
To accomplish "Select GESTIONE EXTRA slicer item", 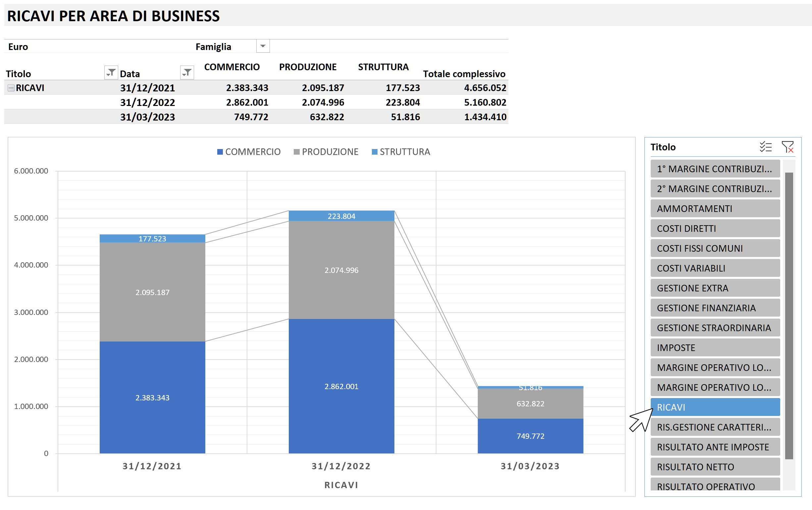I will [x=715, y=288].
